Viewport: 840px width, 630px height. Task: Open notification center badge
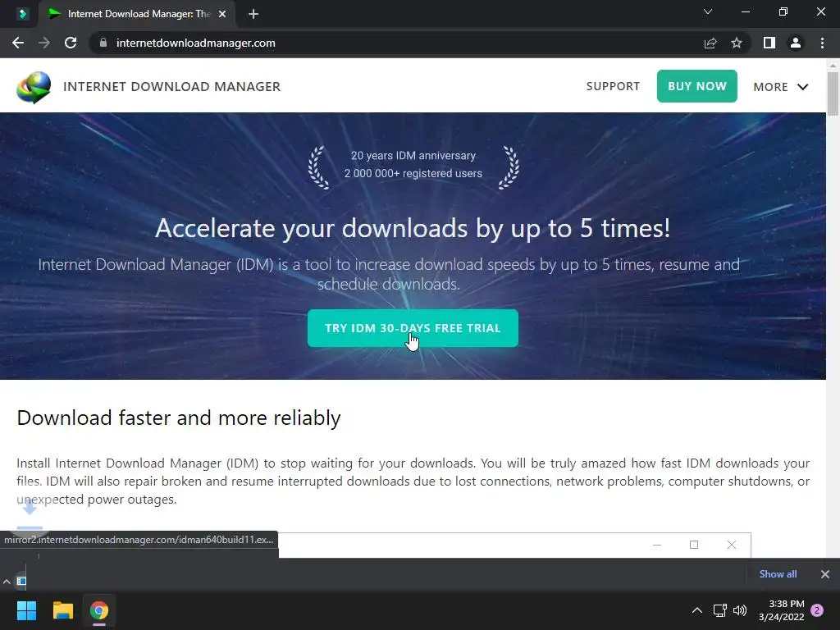(817, 610)
